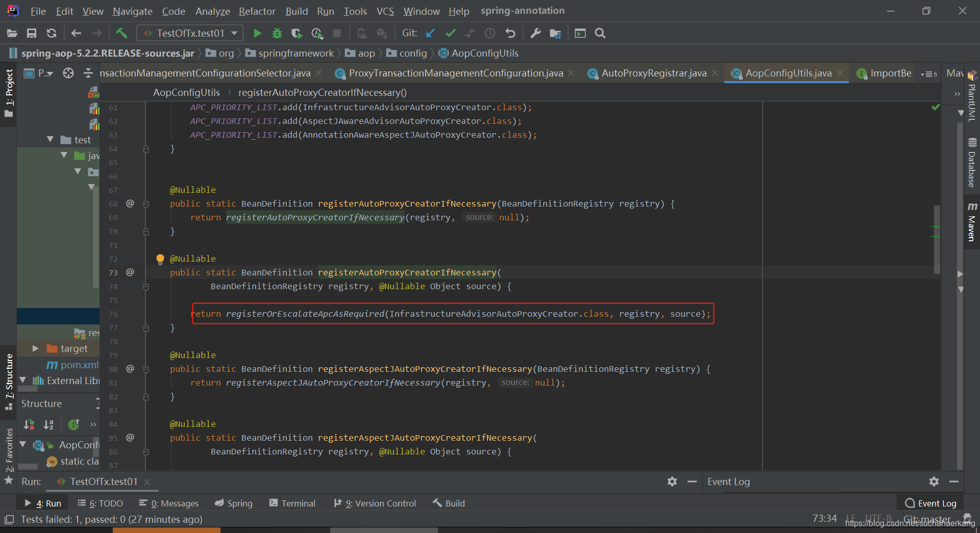Toggle the 7: Structure side panel
The image size is (980, 533).
[9, 382]
